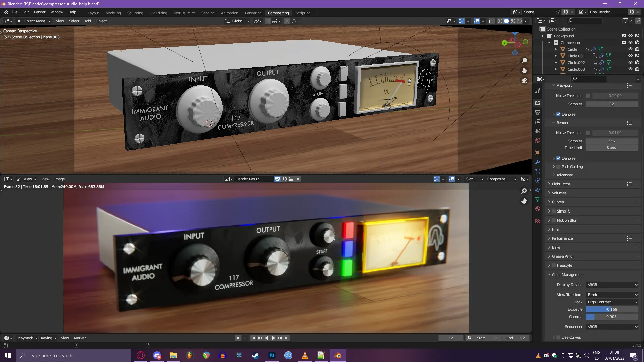
Task: Open the View Transform Filmic dropdown
Action: (x=612, y=295)
